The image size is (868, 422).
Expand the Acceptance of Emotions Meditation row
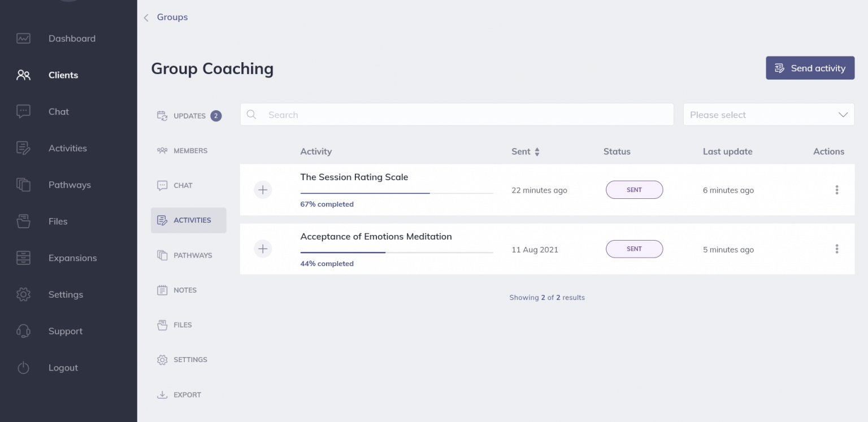coord(263,249)
